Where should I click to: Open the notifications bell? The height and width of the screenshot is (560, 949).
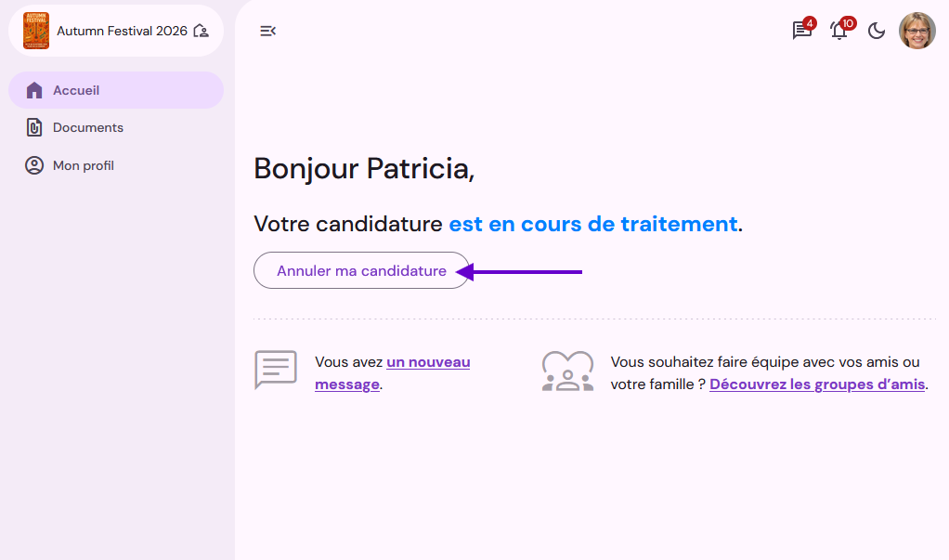point(838,31)
